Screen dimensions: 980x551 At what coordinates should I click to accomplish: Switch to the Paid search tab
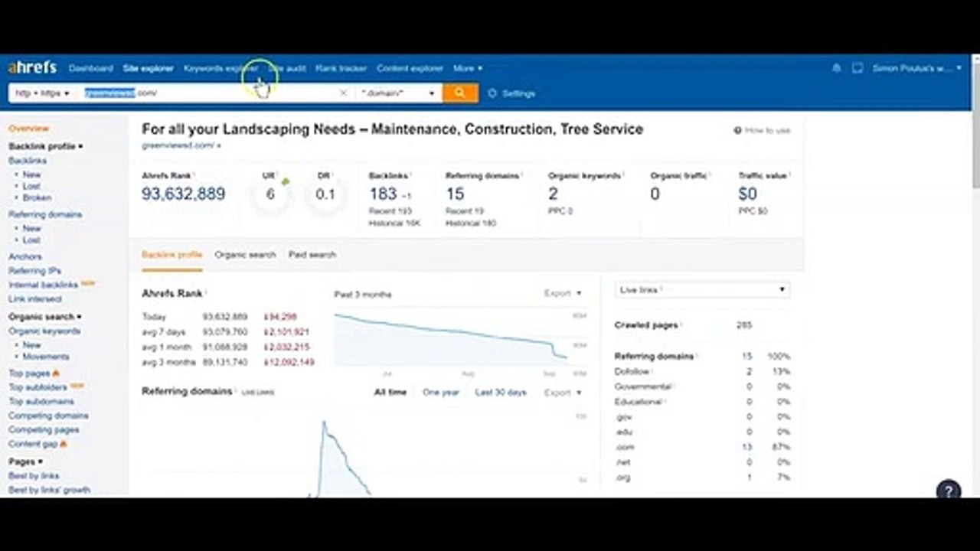312,254
